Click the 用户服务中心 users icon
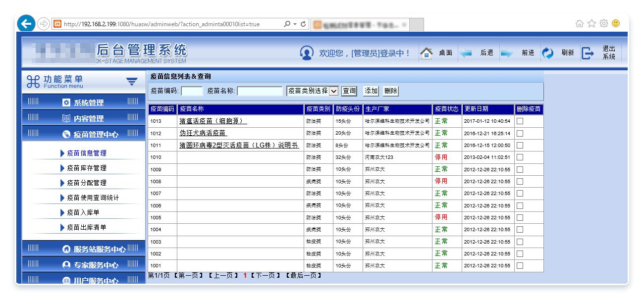This screenshot has height=301, width=644. pyautogui.click(x=66, y=281)
